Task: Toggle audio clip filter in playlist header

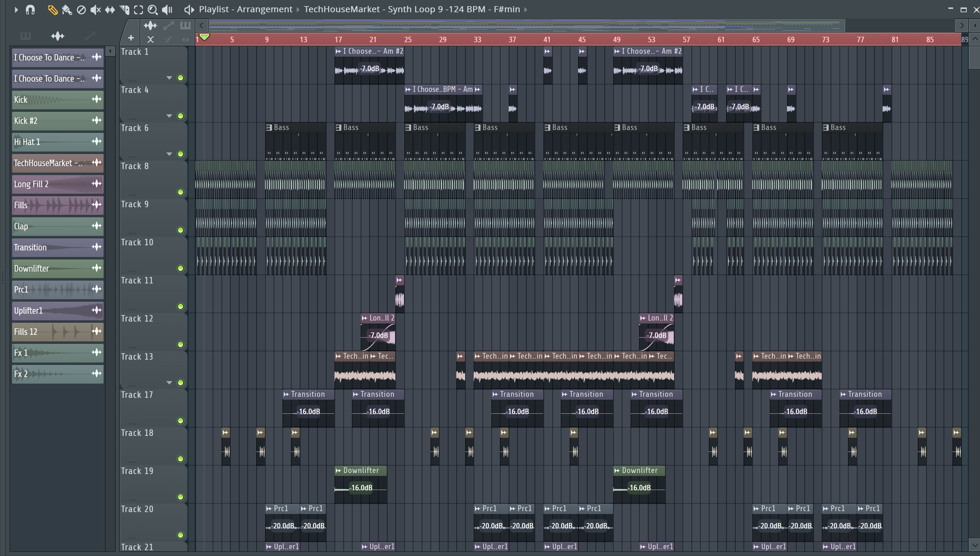Action: pyautogui.click(x=150, y=26)
